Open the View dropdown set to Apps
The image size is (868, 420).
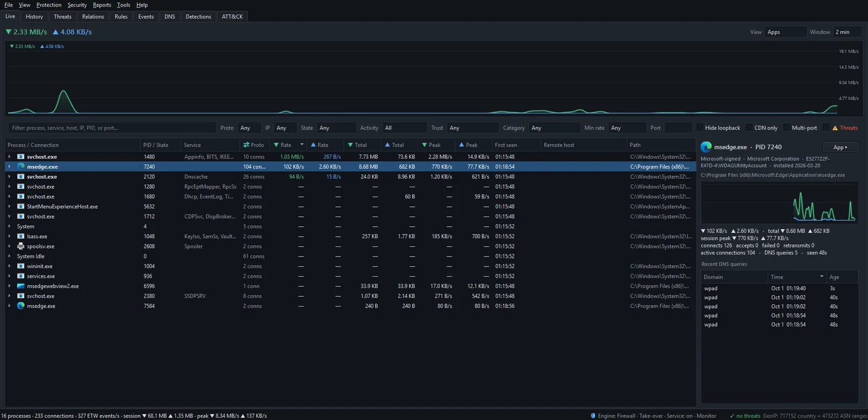[x=786, y=32]
